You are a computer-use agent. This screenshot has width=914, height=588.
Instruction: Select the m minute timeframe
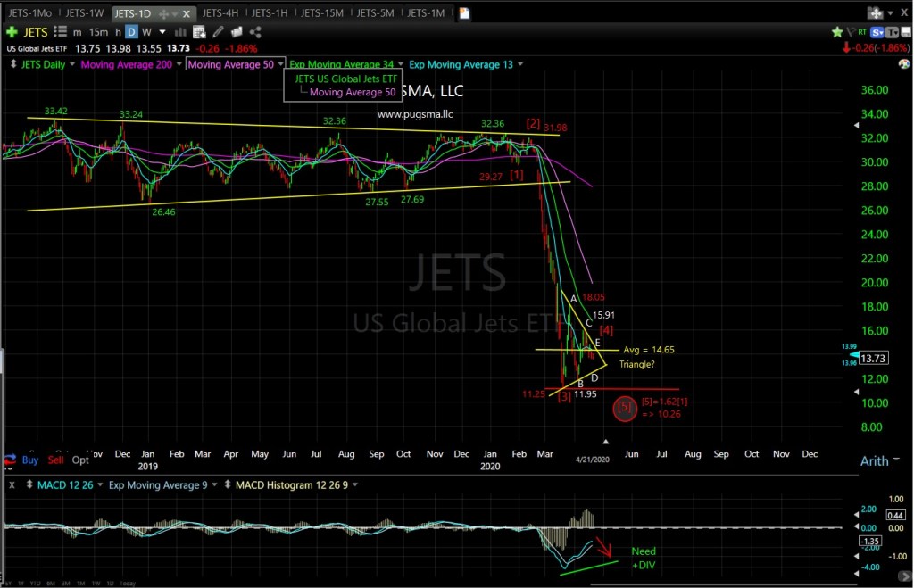[78, 32]
